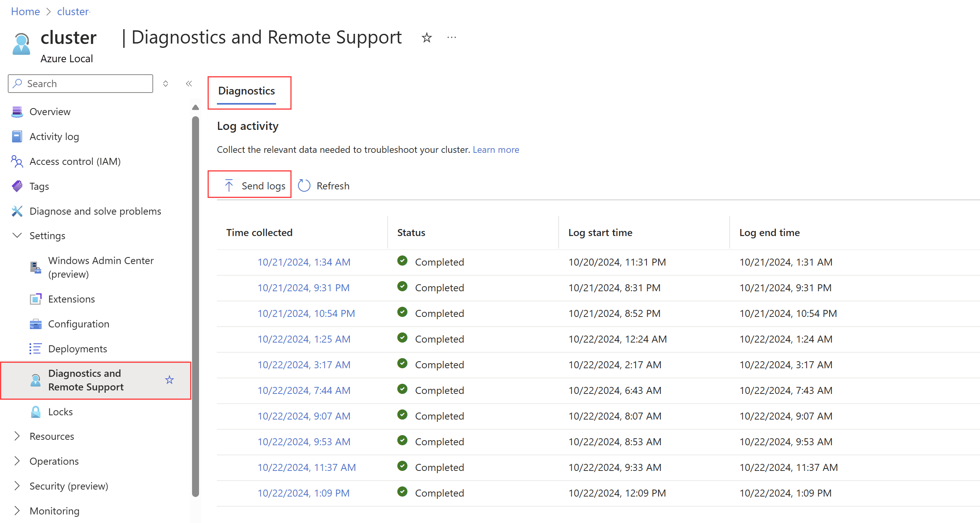Viewport: 980px width, 523px height.
Task: Toggle star beside Diagnostics and Remote Support
Action: [x=169, y=380]
